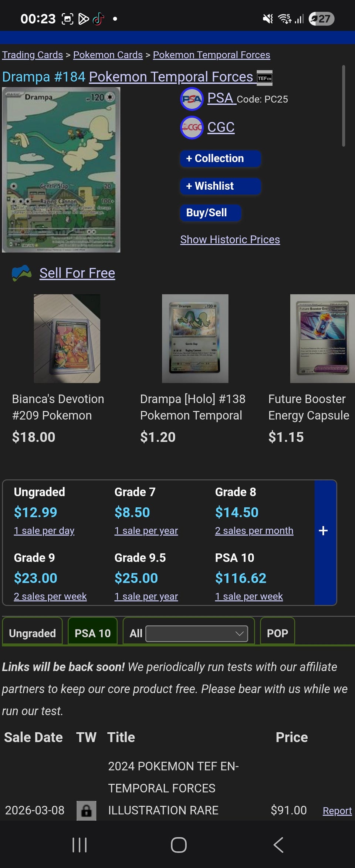Viewport: 355px width, 868px height.
Task: Open Pokemon Cards breadcrumb link
Action: (108, 55)
